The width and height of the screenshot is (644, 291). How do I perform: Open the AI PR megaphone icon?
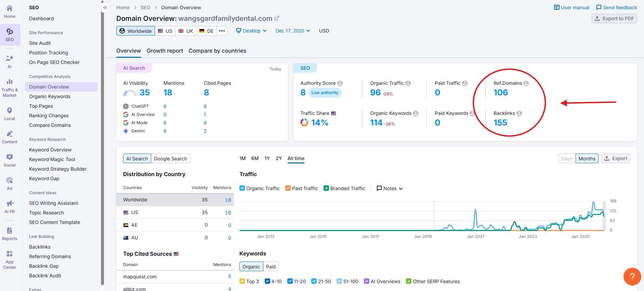10,203
